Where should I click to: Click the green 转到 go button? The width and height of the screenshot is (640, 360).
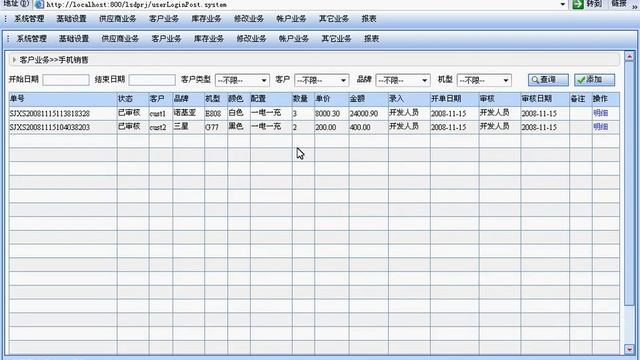tap(587, 4)
